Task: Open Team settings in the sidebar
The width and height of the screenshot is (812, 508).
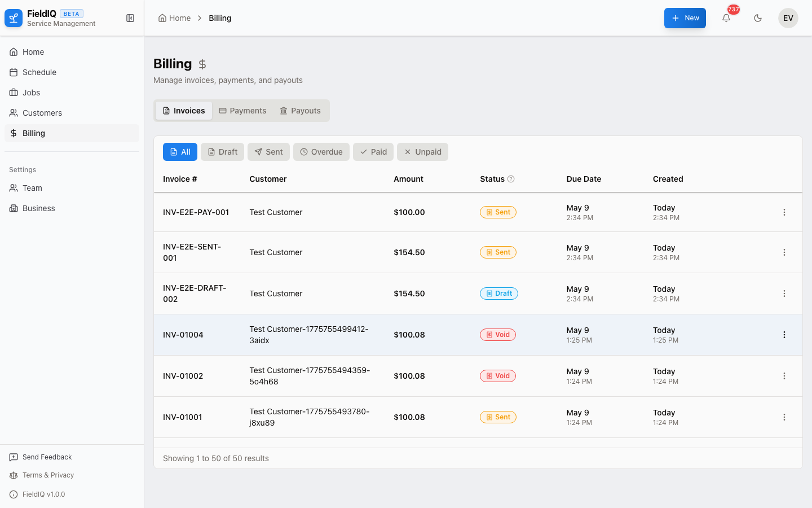Action: [32, 187]
